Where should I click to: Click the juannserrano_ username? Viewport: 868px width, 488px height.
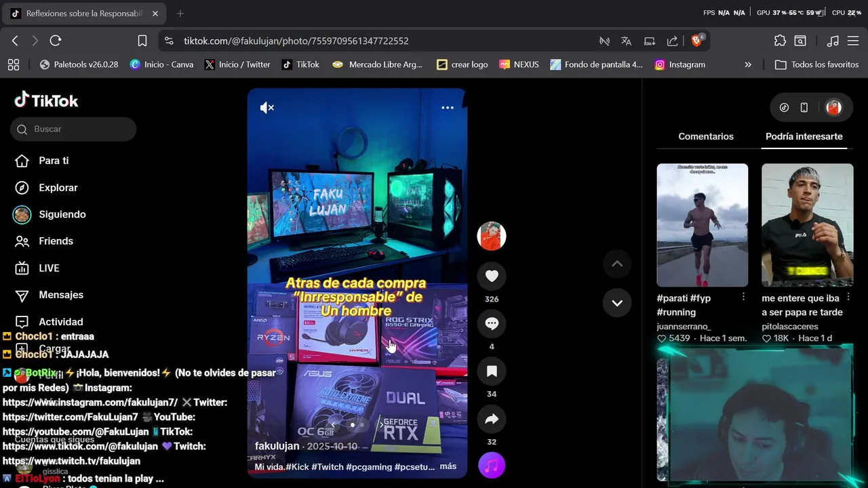684,326
